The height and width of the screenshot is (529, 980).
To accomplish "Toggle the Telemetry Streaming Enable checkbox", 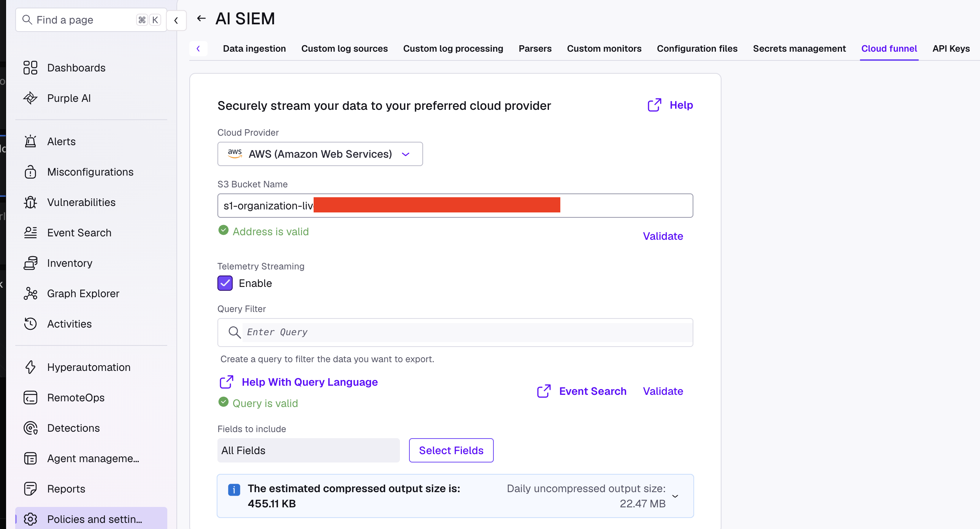I will 225,284.
